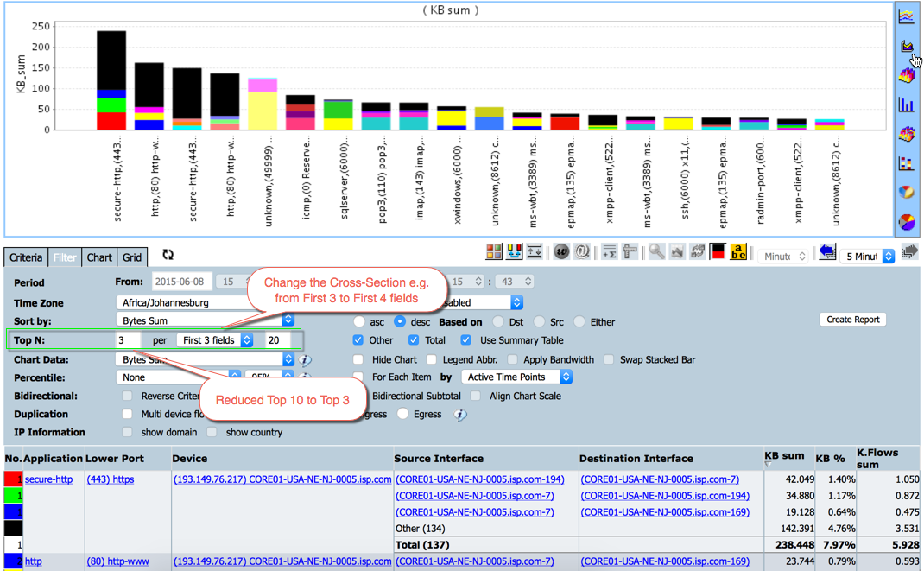
Task: Click the minute 43 stepper
Action: pos(515,282)
